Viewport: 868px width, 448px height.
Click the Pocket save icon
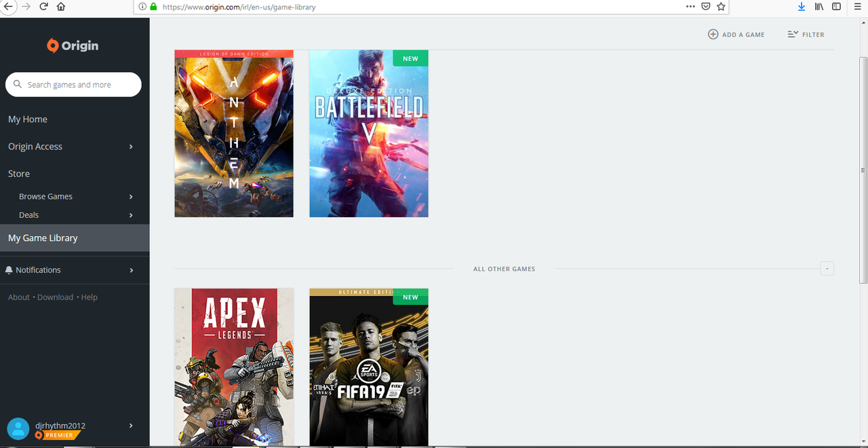706,6
